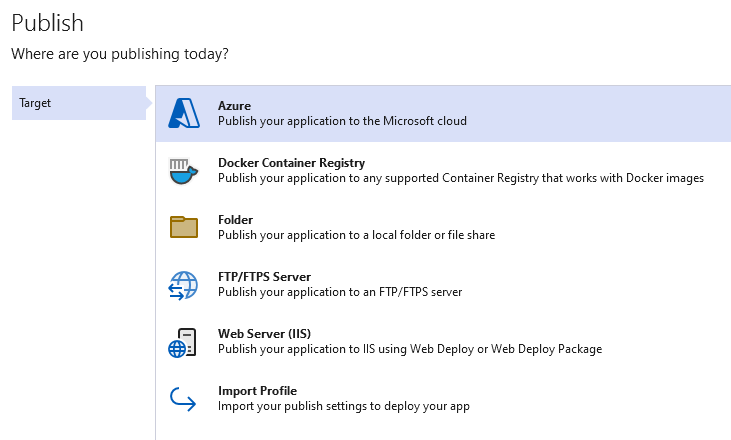
Task: Pick the Folder title option
Action: pyautogui.click(x=235, y=220)
